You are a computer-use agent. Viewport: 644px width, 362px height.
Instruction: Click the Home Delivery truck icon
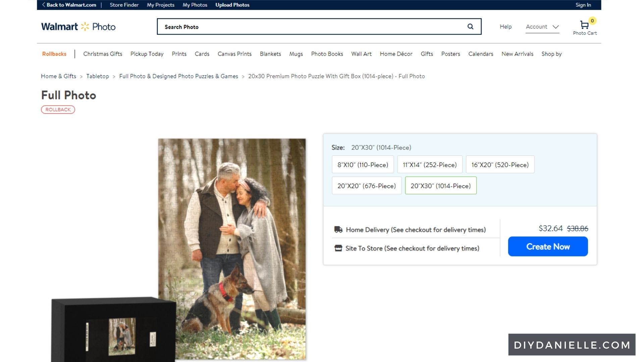pos(338,230)
